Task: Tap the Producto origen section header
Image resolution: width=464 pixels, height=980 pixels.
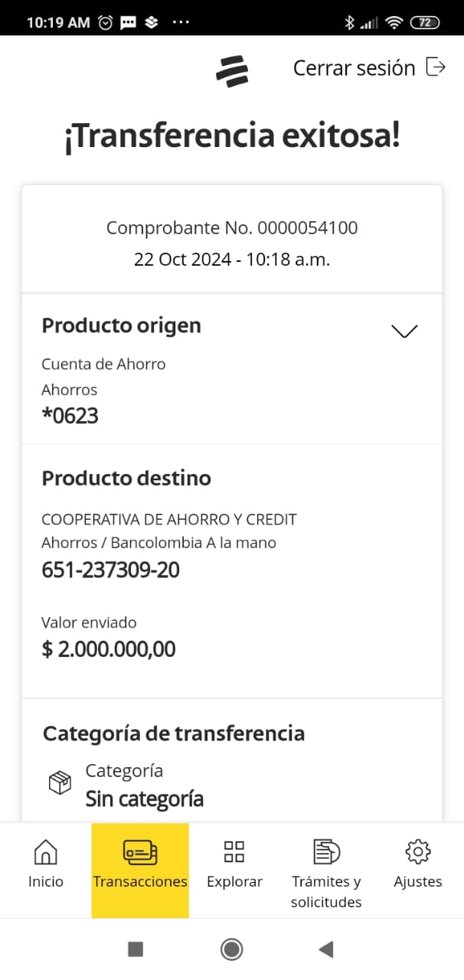Action: 121,325
